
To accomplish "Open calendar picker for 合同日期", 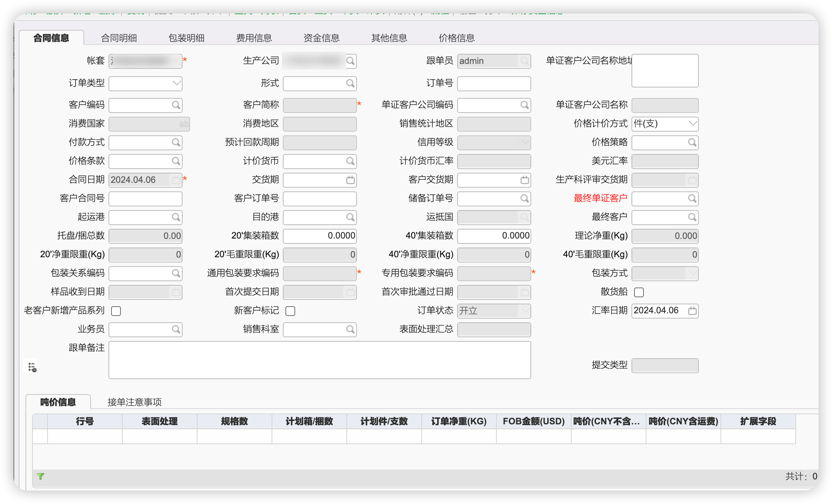I will point(176,180).
